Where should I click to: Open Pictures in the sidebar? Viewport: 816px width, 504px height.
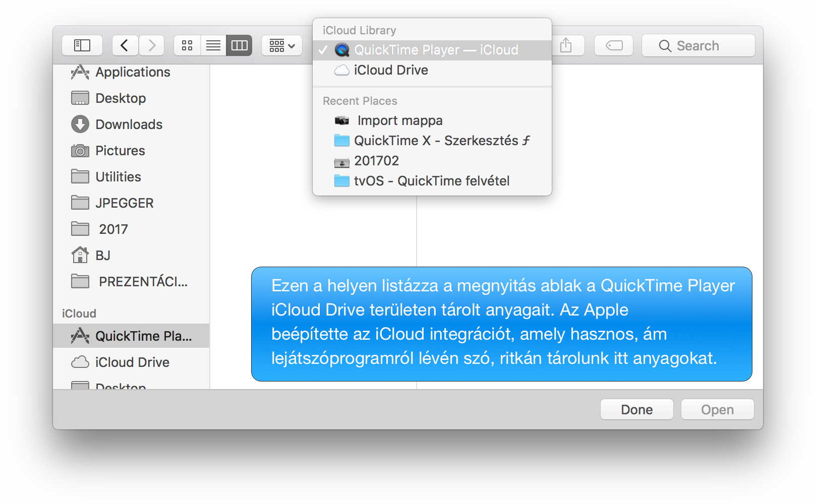tap(131, 151)
